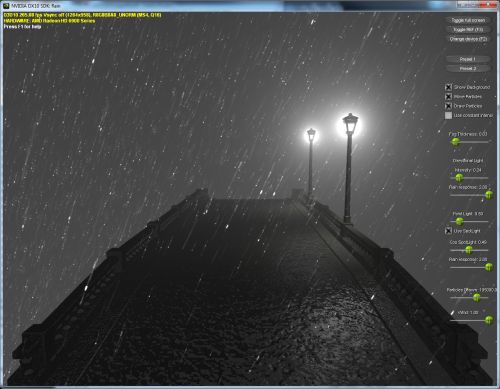
Task: Click the NVIDIA app icon in title bar
Action: [x=6, y=5]
